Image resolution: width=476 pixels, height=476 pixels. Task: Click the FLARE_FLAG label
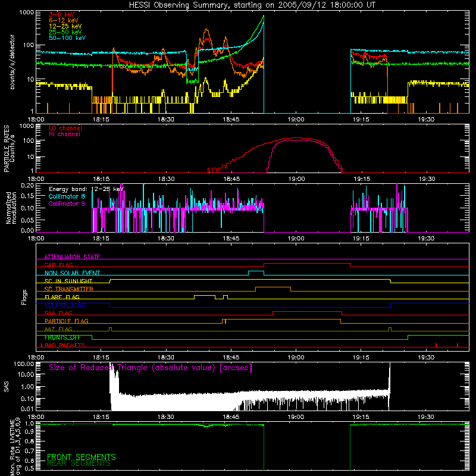pos(62,297)
